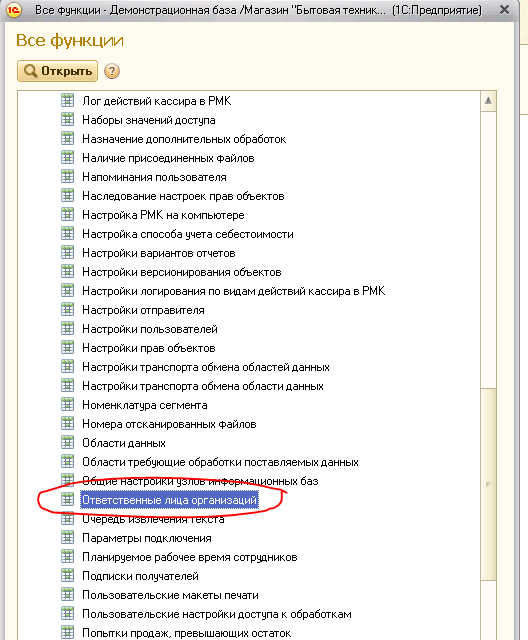Viewport: 528px width, 640px height.
Task: Select Номера отсканированных файлов entry
Action: click(169, 424)
